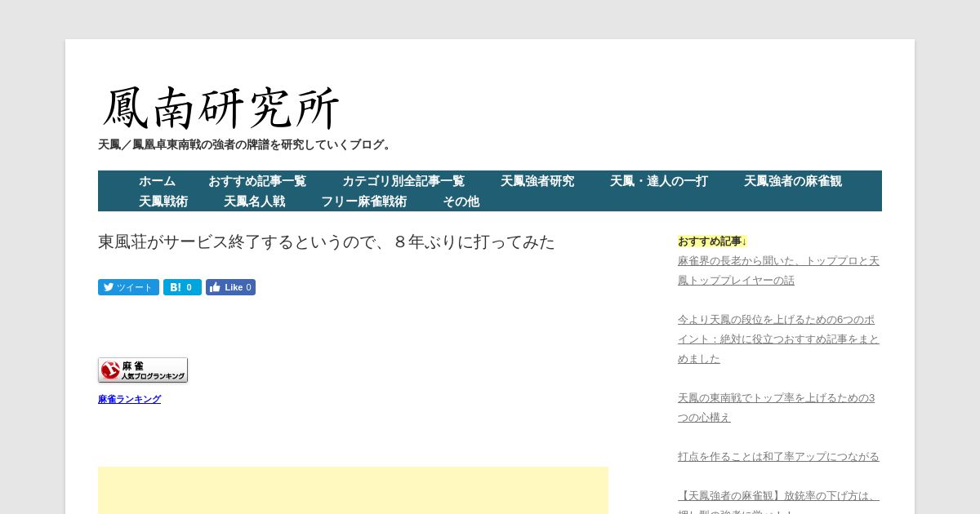Click article title 東風荘がサービス終了する
980x514 pixels.
pos(327,242)
